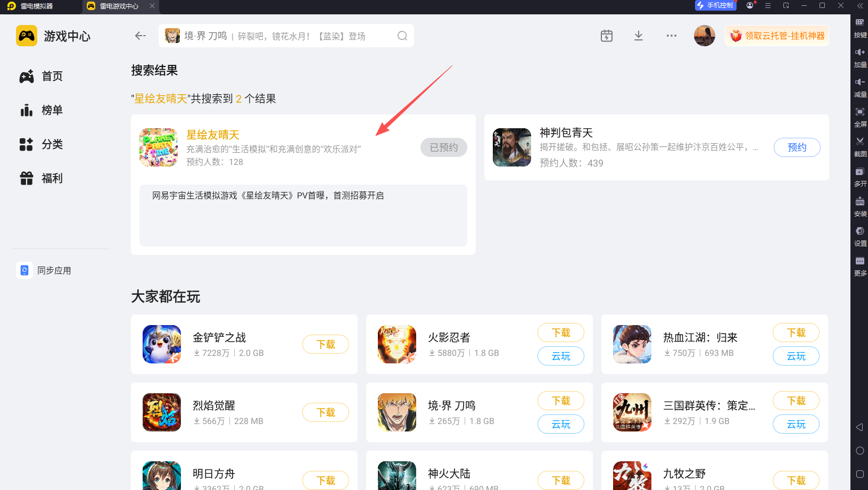Download 三国群英传：策定…

coord(796,401)
